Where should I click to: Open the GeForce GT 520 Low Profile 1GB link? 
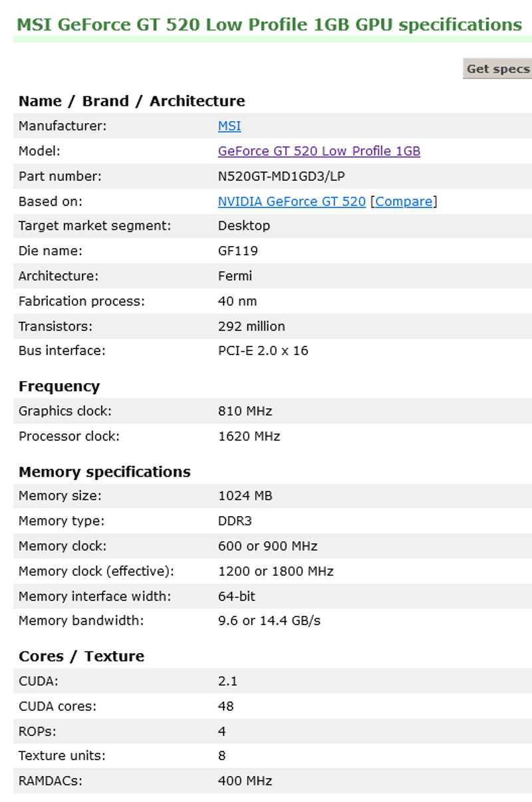coord(319,151)
